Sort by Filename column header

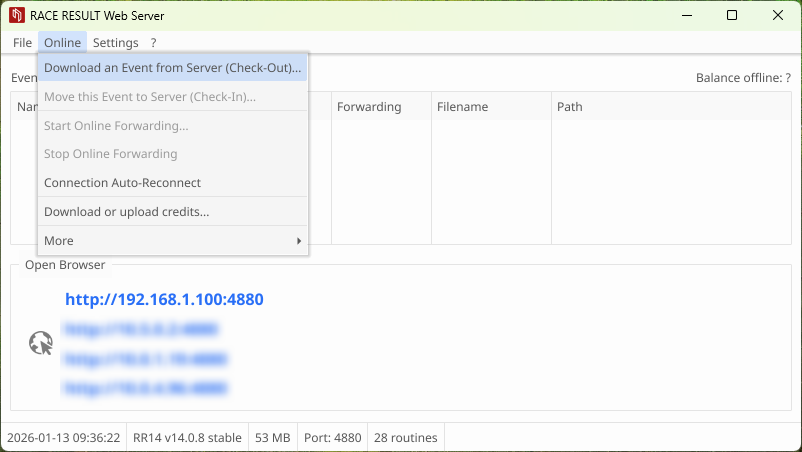(462, 107)
